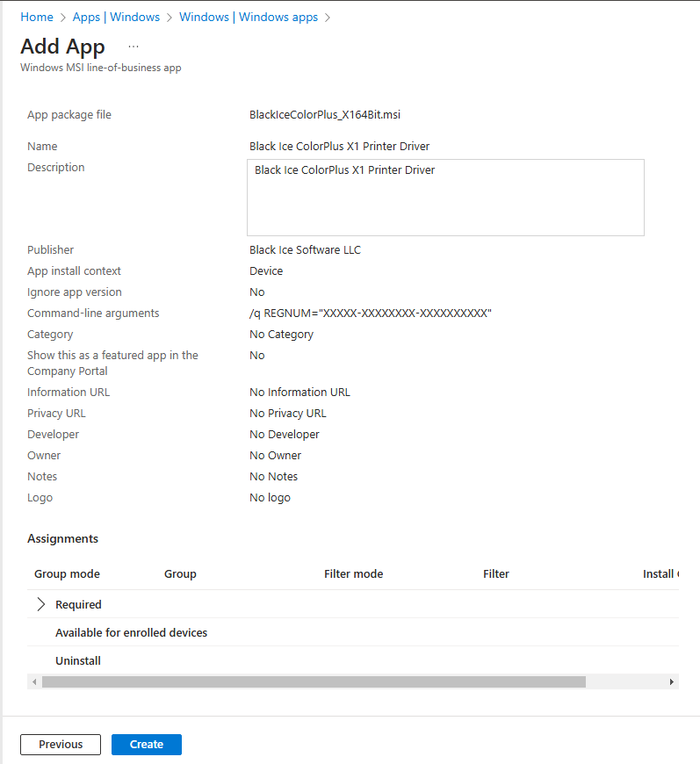This screenshot has width=700, height=764.
Task: Click the No logo value
Action: (270, 497)
